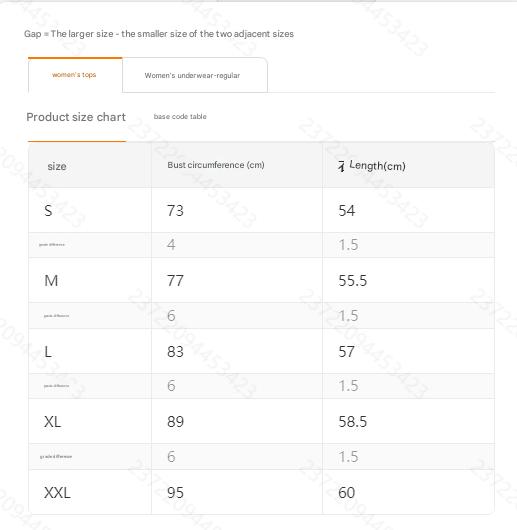Click grade difference value 4 under S

(x=171, y=244)
